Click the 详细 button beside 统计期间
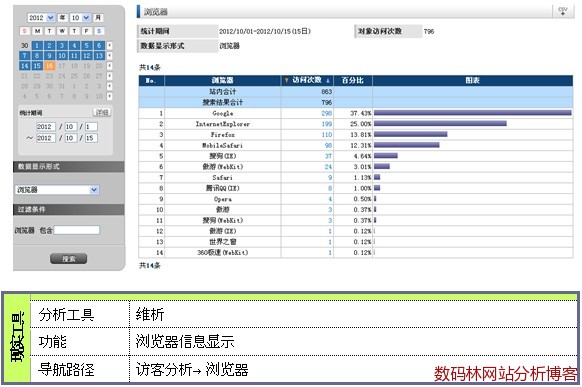This screenshot has width=582, height=387. tap(101, 112)
